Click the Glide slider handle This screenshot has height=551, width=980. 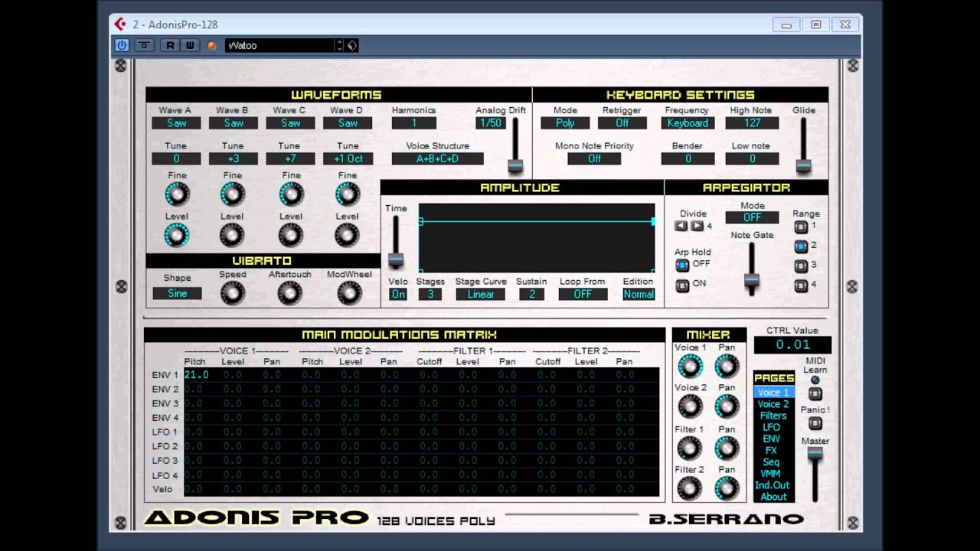click(x=803, y=165)
